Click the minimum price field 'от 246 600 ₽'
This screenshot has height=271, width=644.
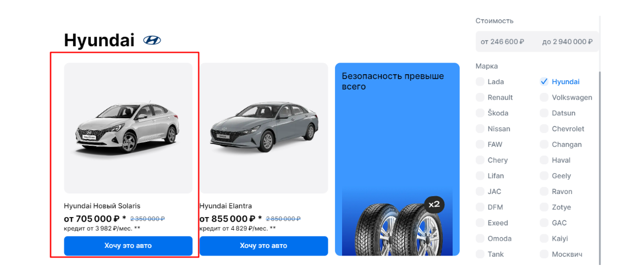[x=503, y=42]
